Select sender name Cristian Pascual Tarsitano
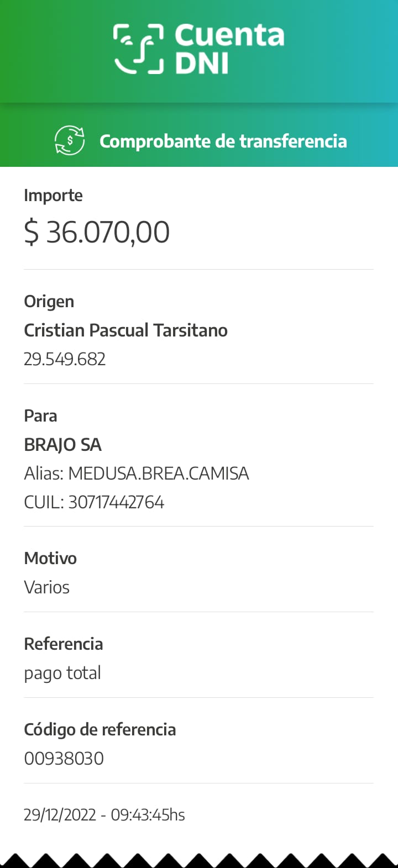398x868 pixels. [x=125, y=330]
